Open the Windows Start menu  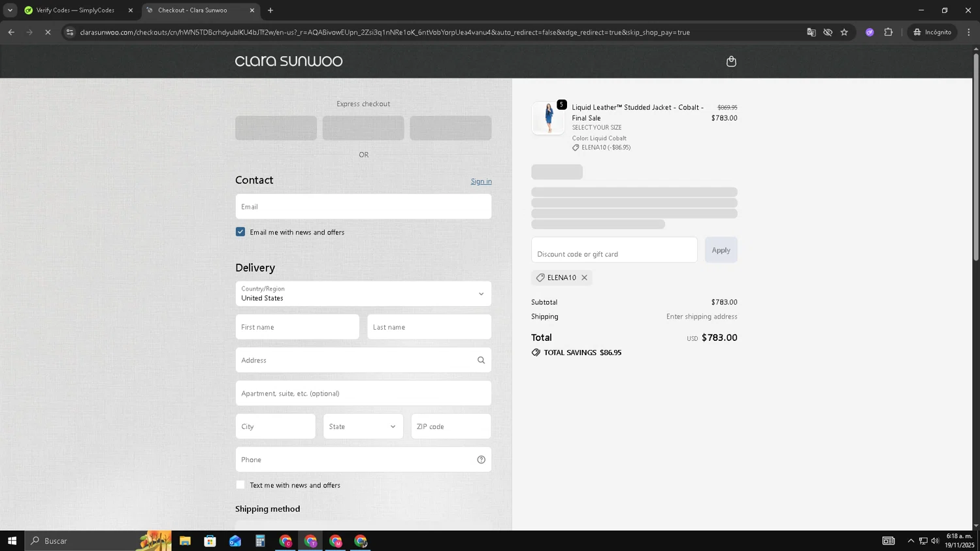tap(12, 541)
